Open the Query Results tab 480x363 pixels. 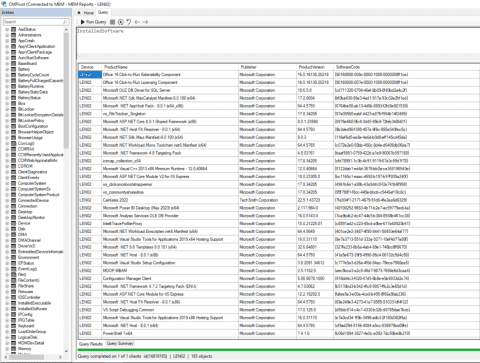pyautogui.click(x=91, y=344)
